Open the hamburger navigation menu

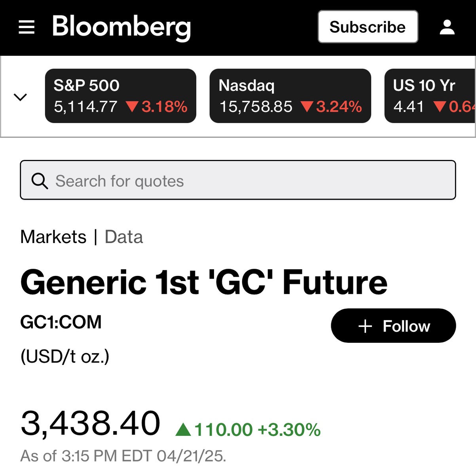click(27, 27)
